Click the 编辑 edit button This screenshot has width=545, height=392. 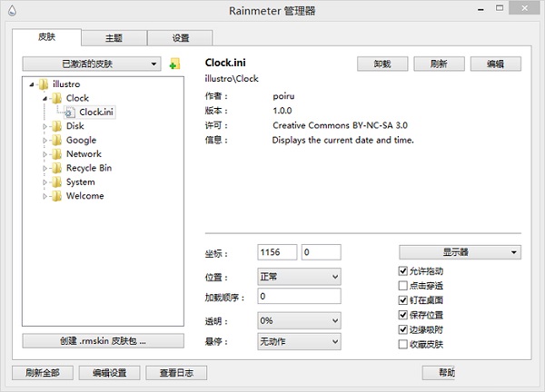click(496, 64)
